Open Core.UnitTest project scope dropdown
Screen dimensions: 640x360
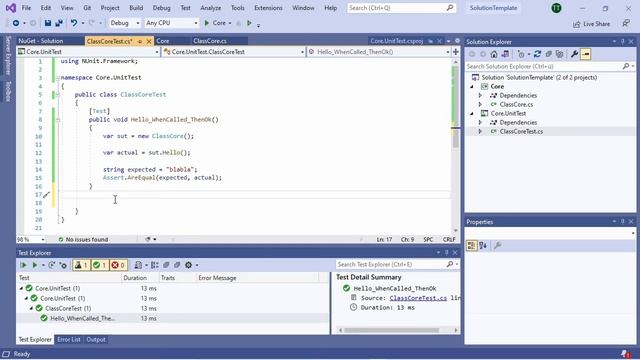[88, 52]
